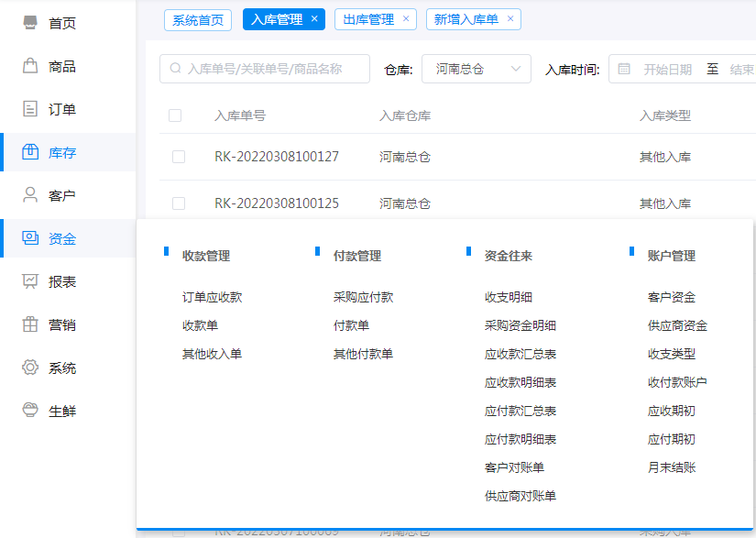Viewport: 756px width, 538px height.
Task: Open the reports chart icon
Action: (x=30, y=281)
